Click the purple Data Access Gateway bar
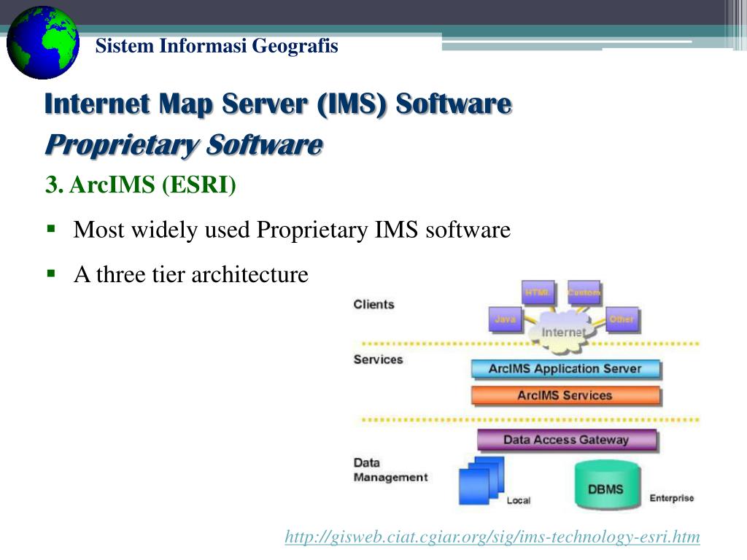The image size is (747, 560). tap(567, 440)
